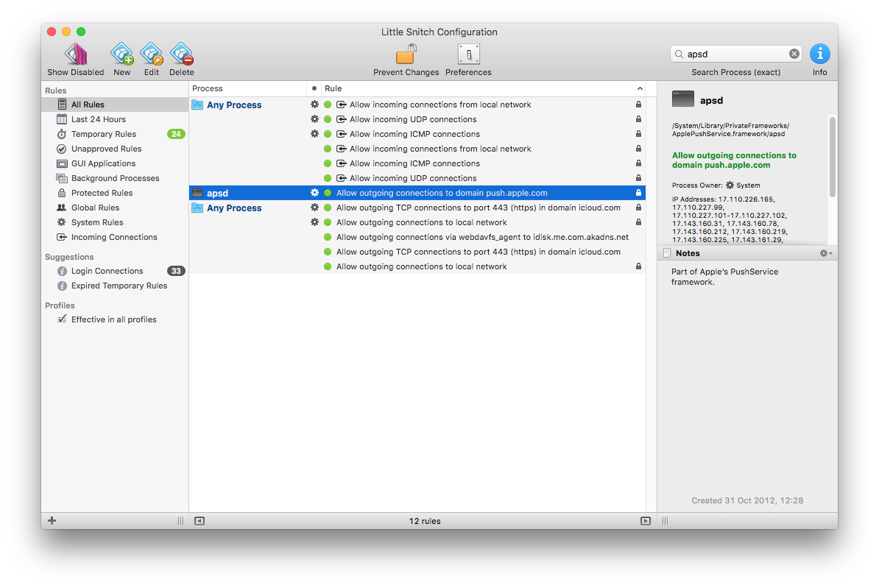Click the Login Connections 33 badge

coord(176,271)
